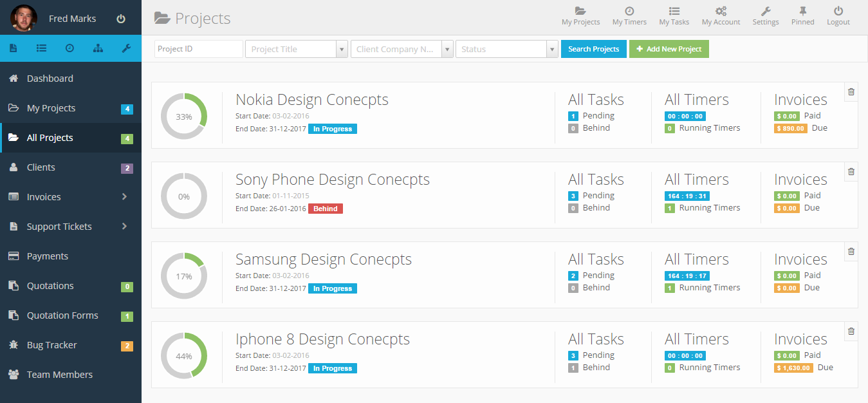The image size is (868, 403).
Task: Open My Account in the top toolbar
Action: pos(721,17)
